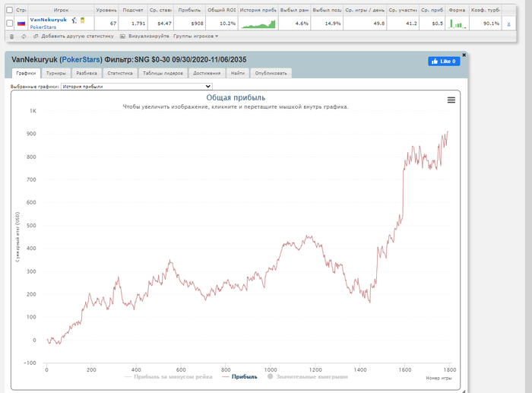
Task: Click the Like 0 Facebook button
Action: 444,62
